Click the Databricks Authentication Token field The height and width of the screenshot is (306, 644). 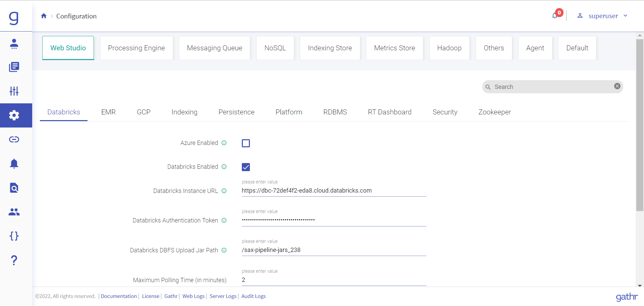(x=333, y=220)
